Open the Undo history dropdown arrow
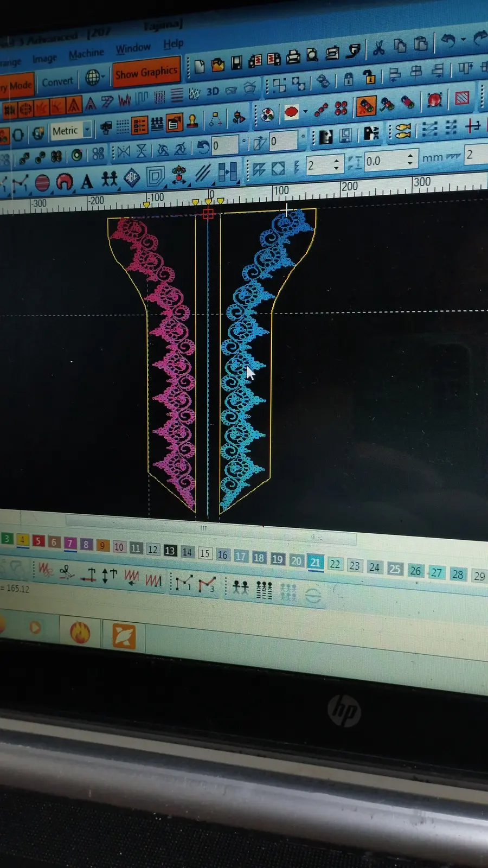This screenshot has height=868, width=488. (x=463, y=39)
